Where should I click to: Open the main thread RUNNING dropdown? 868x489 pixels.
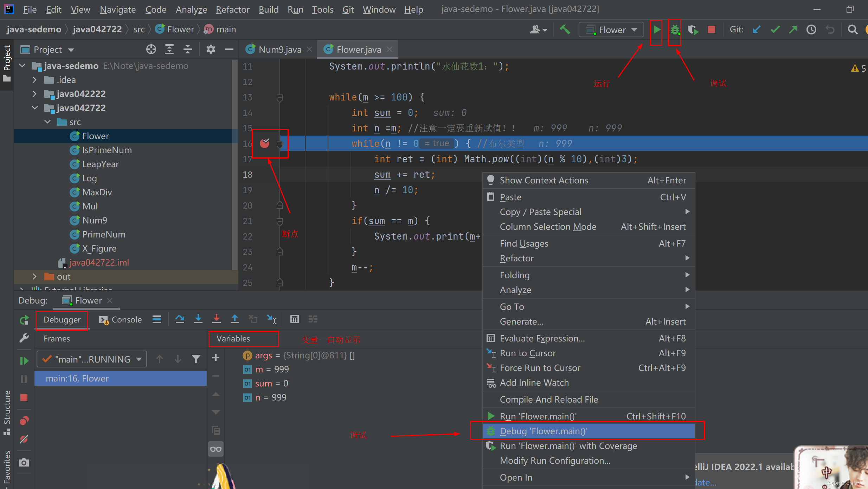92,359
